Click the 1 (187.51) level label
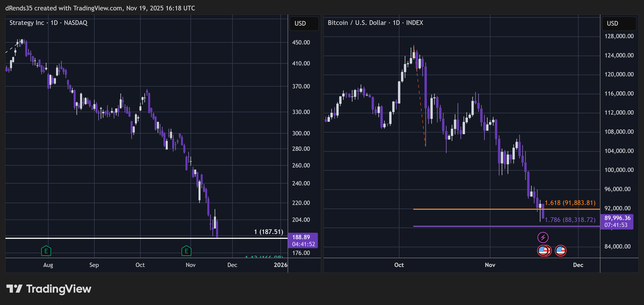 click(268, 232)
